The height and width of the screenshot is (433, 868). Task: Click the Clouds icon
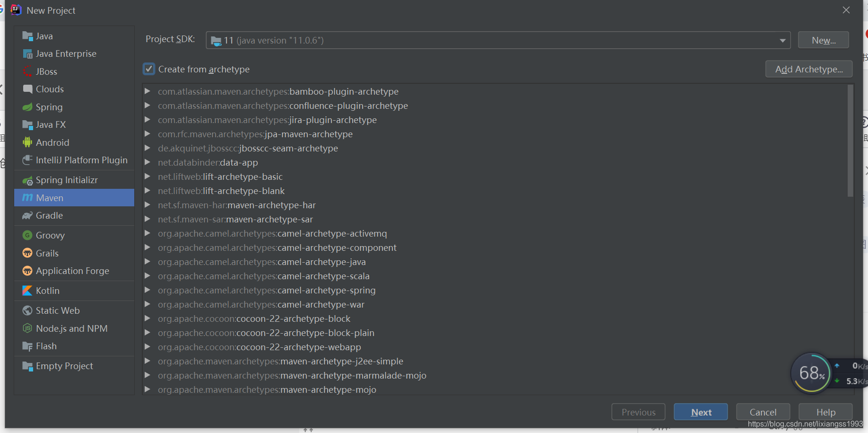pyautogui.click(x=27, y=89)
